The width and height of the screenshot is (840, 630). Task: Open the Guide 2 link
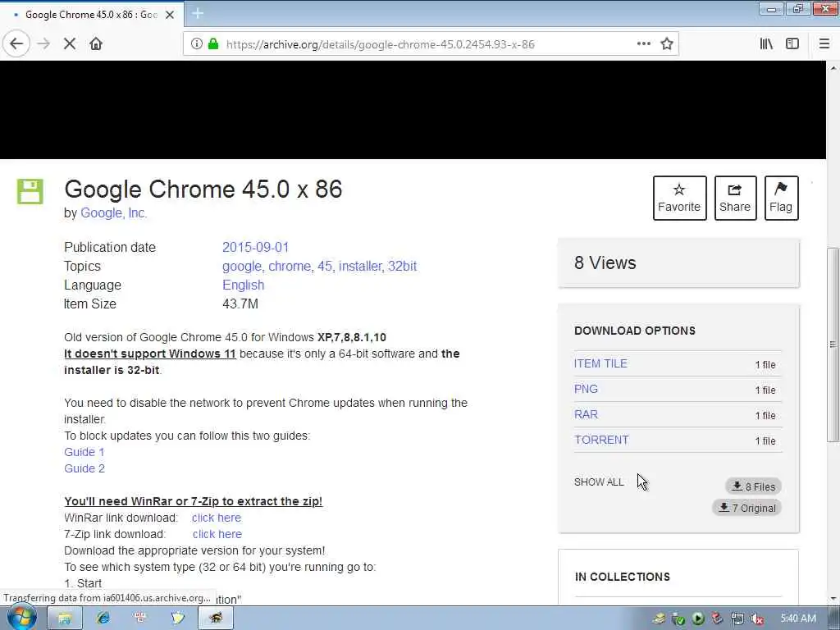[84, 468]
